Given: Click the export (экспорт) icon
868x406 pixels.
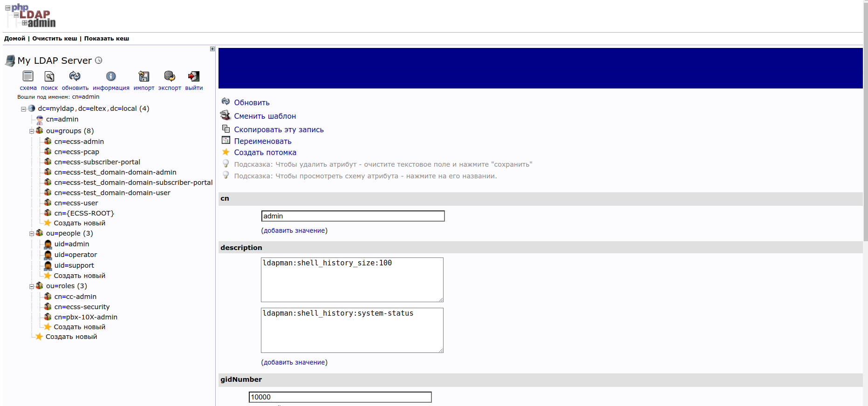Looking at the screenshot, I should click(x=170, y=76).
